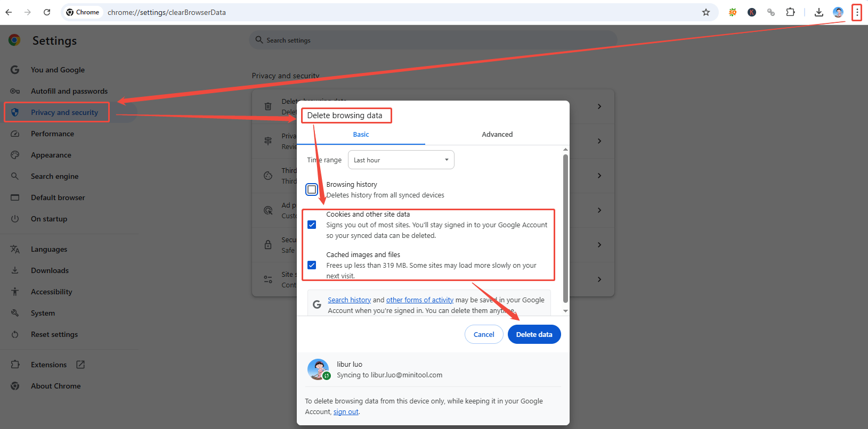868x429 pixels.
Task: Reload the page with refresh icon
Action: tap(47, 12)
